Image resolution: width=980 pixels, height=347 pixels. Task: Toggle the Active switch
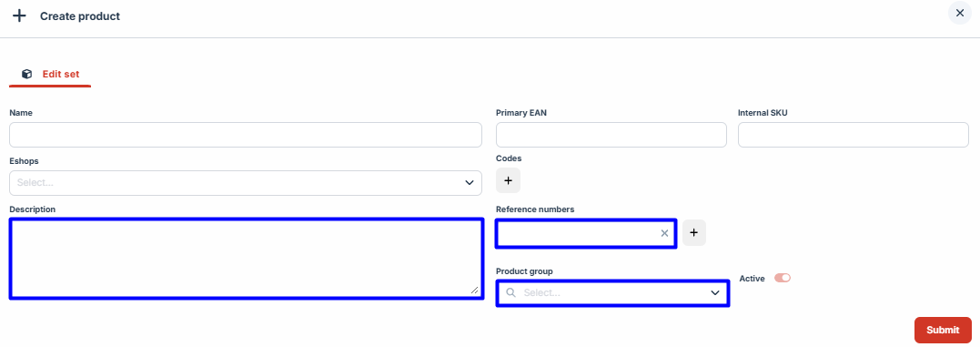pyautogui.click(x=783, y=278)
